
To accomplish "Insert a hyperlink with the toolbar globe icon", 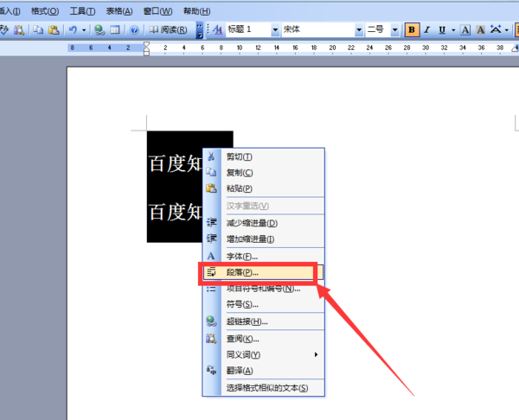I will pos(99,30).
